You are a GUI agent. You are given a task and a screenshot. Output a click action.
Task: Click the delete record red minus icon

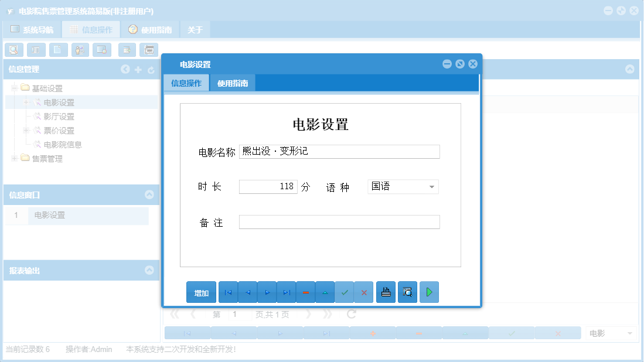click(306, 292)
